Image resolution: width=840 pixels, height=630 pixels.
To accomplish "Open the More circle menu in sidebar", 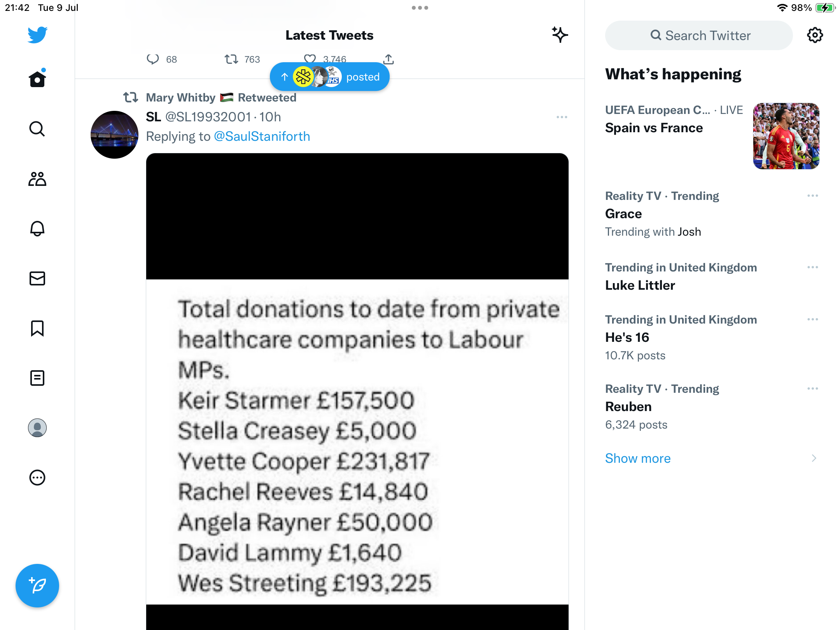I will tap(37, 478).
